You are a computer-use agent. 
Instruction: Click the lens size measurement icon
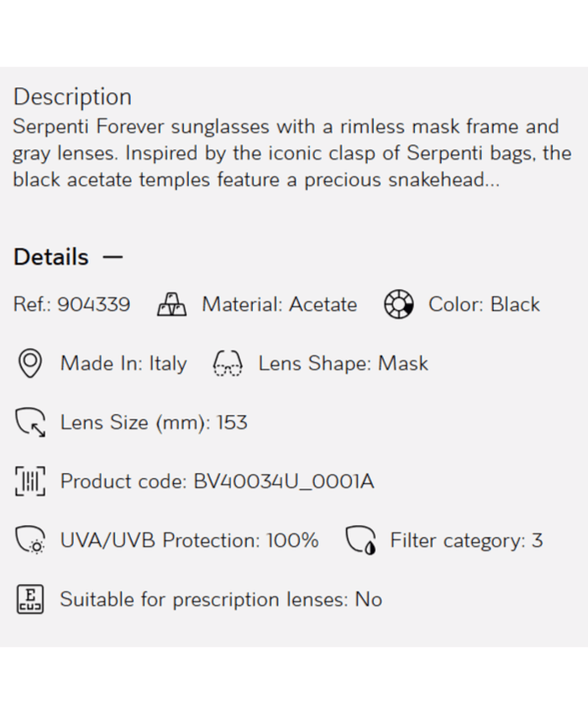(30, 423)
